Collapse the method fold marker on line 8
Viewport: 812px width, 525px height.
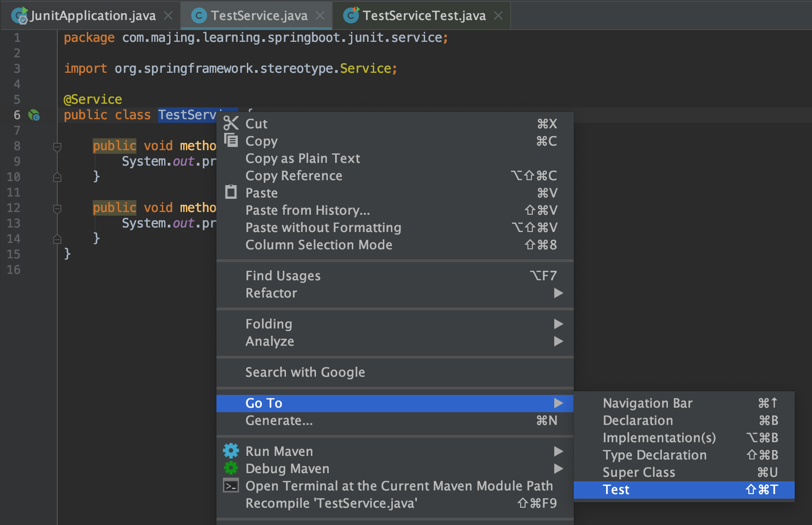(x=57, y=146)
